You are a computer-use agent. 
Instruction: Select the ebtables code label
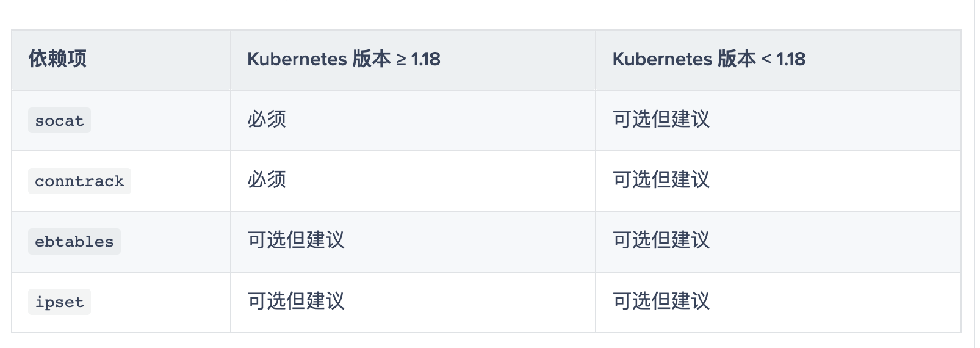point(74,242)
